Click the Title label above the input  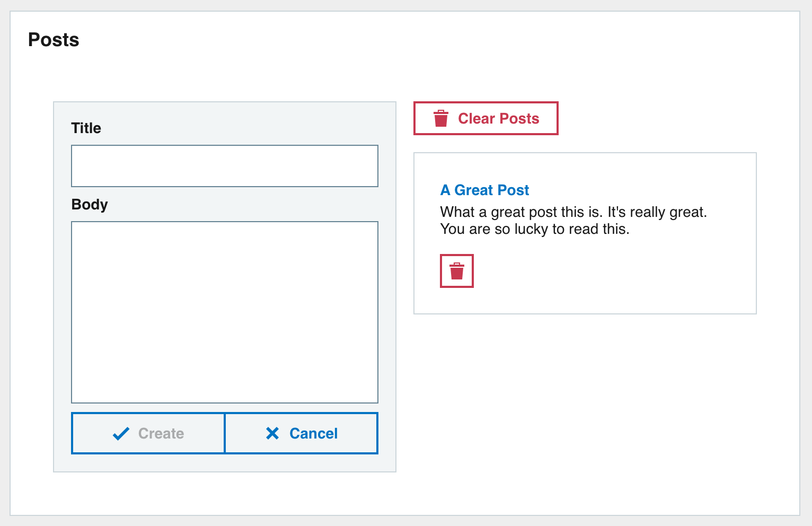tap(86, 128)
